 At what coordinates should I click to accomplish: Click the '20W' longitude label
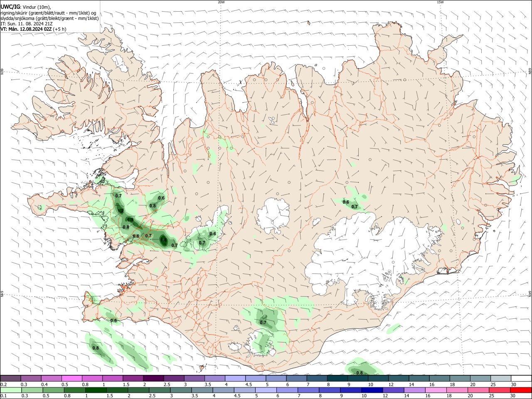(x=221, y=2)
